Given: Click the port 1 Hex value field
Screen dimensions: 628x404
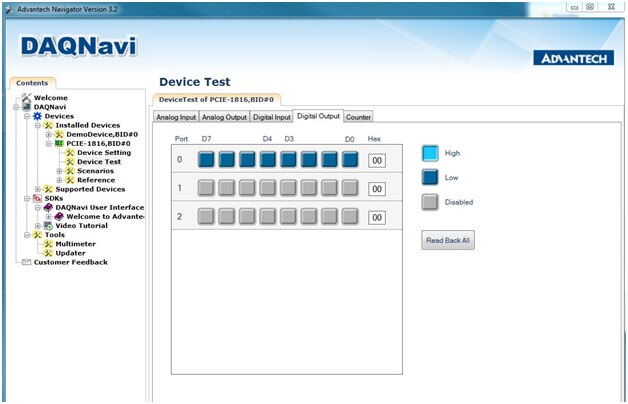Looking at the screenshot, I should pyautogui.click(x=377, y=189).
